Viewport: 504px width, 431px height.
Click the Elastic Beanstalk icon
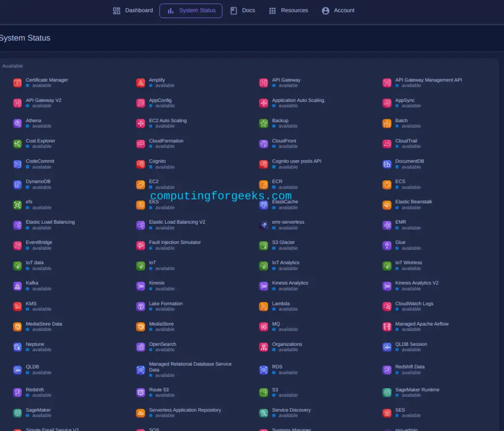387,205
